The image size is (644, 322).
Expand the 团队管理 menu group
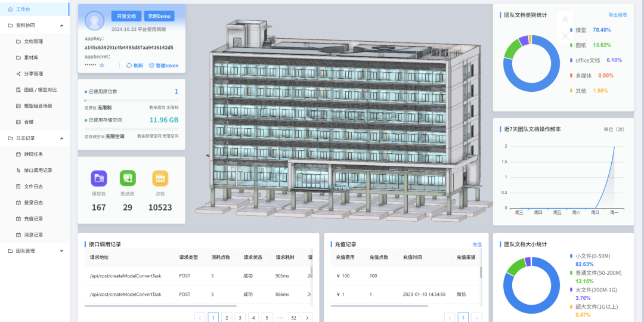coord(61,251)
